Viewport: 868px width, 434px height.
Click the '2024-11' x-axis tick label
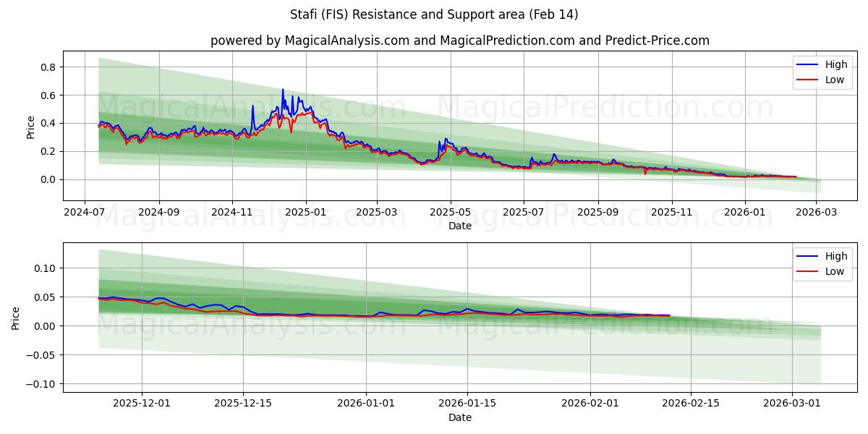pyautogui.click(x=232, y=212)
